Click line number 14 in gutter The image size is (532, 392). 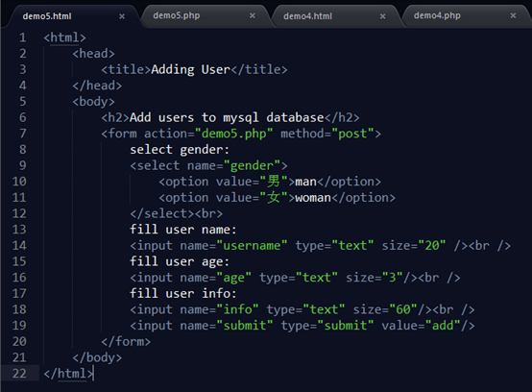point(19,245)
